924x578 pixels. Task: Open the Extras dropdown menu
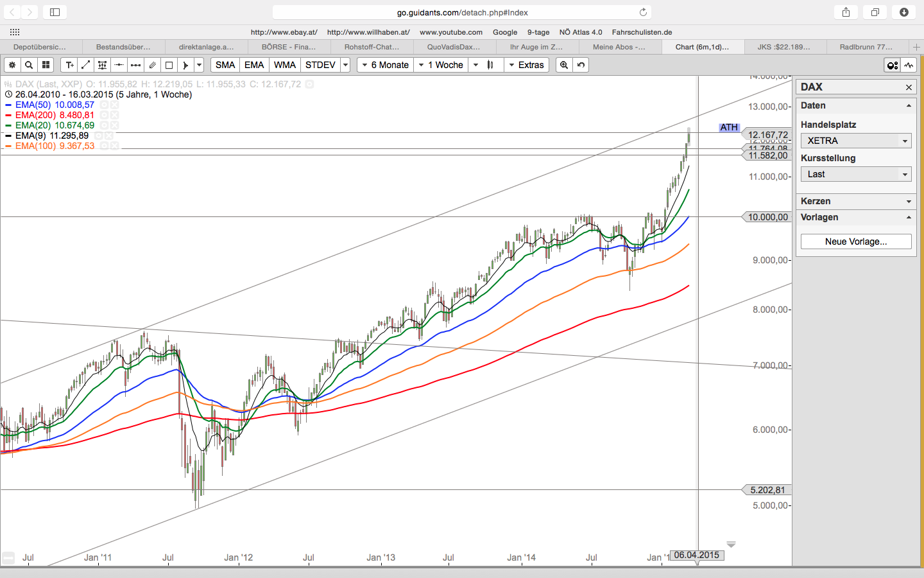click(526, 65)
